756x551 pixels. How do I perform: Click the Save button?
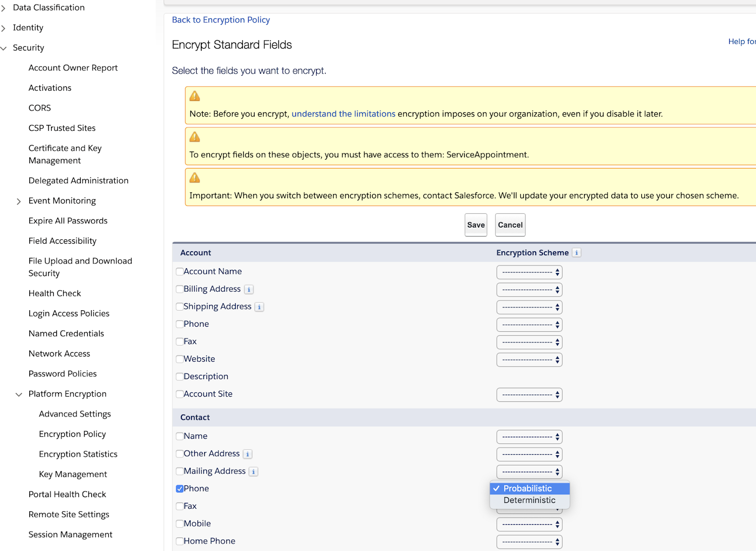click(x=475, y=225)
